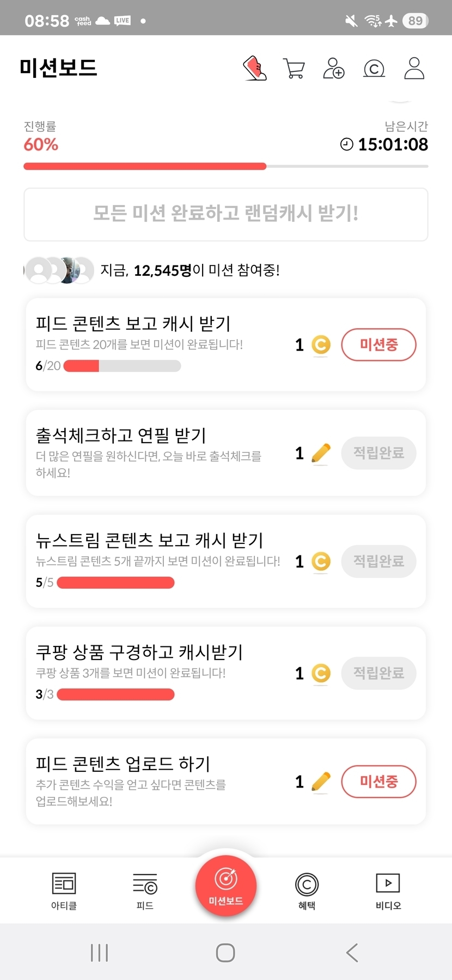Click the 60% mission progress bar

pyautogui.click(x=225, y=166)
